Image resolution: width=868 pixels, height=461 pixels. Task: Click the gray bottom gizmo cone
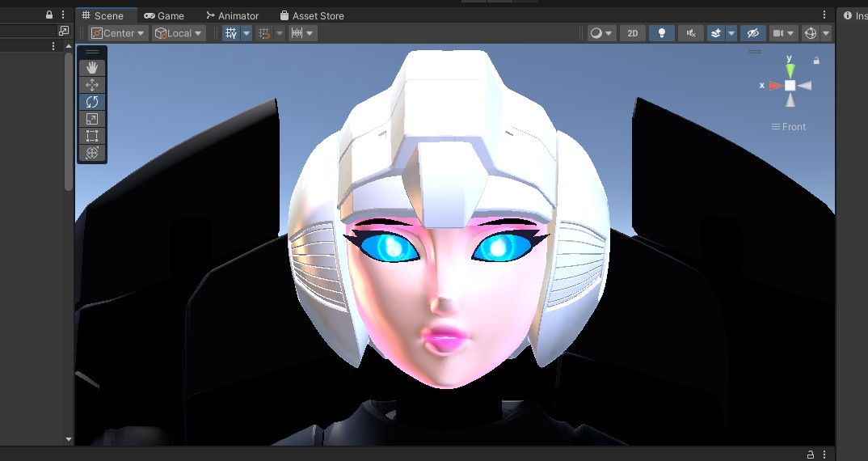(x=790, y=100)
